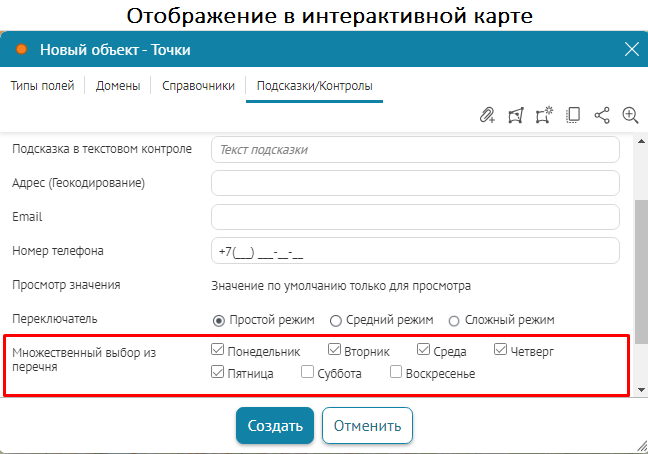Uncheck the Четверг checkbox
Viewport: 648px width, 454px height.
coord(500,352)
